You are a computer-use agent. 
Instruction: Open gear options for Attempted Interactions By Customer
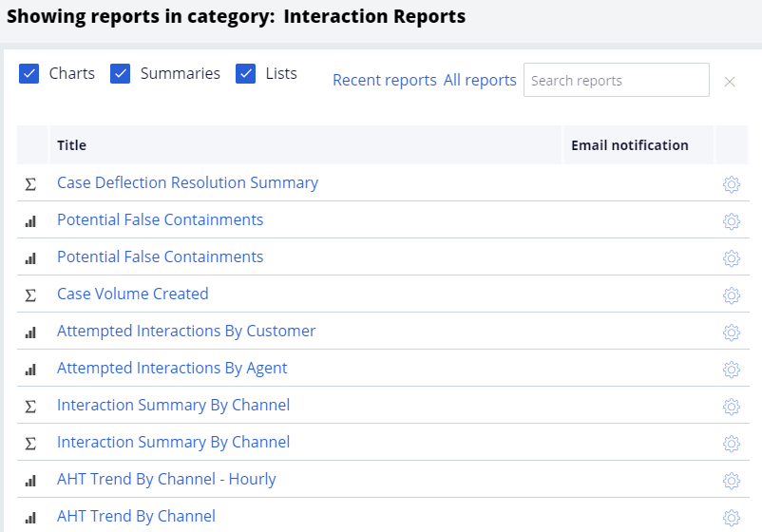[731, 332]
